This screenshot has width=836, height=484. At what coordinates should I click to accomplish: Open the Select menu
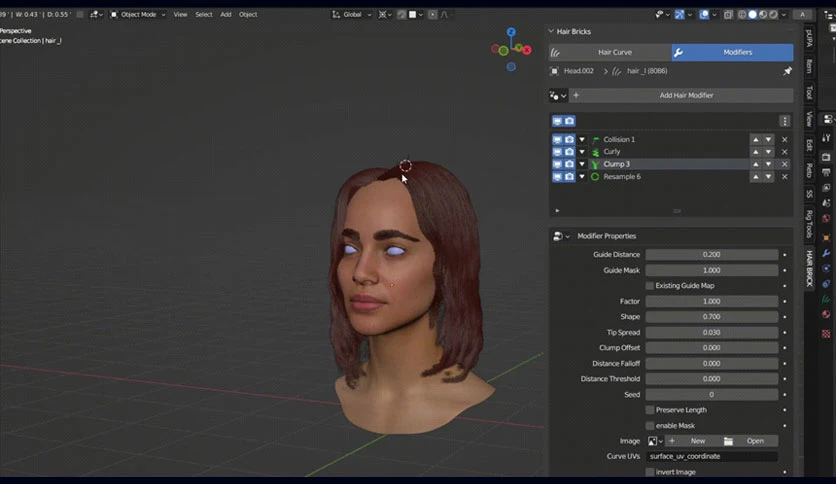pyautogui.click(x=204, y=14)
